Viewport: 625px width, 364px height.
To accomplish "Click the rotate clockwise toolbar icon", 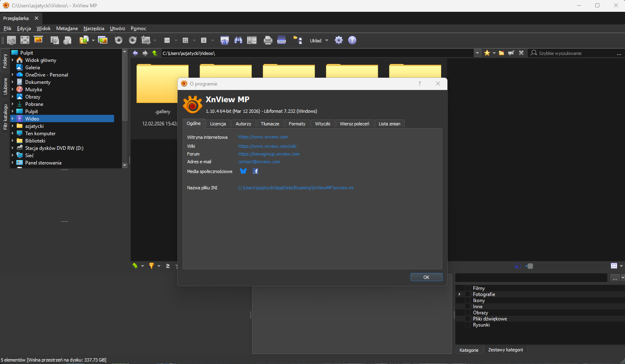I will click(x=132, y=40).
